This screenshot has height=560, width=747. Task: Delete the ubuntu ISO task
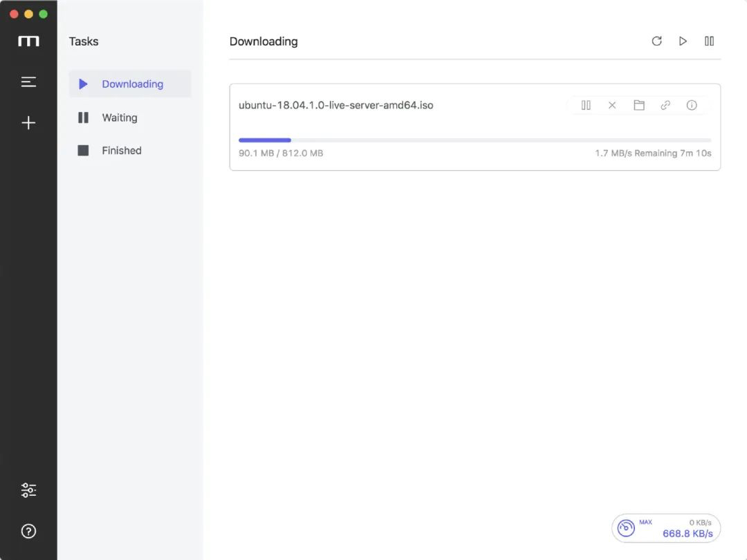[x=612, y=105]
